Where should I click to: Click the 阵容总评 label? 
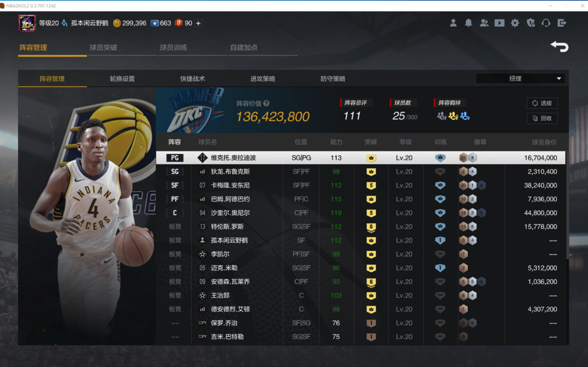point(356,103)
